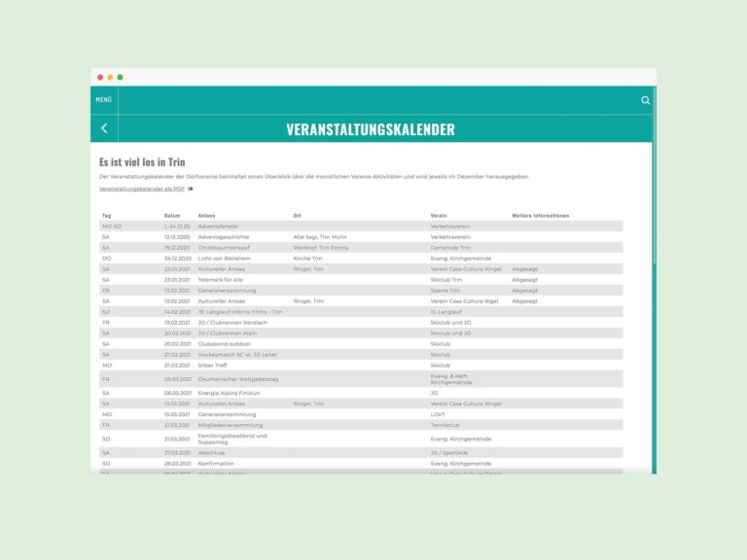Open Veranstaltungskalender als PDF link
This screenshot has height=560, width=747.
[142, 189]
